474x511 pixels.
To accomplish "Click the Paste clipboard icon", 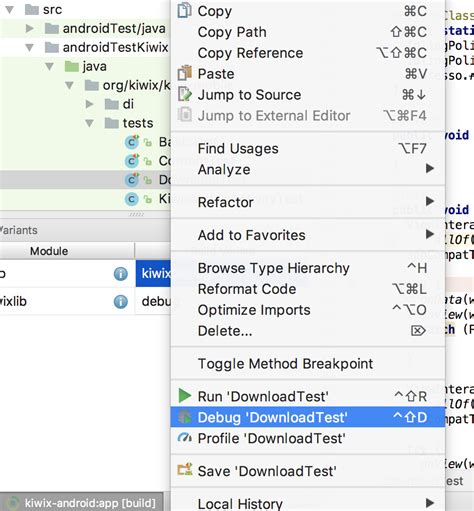I will coord(185,73).
